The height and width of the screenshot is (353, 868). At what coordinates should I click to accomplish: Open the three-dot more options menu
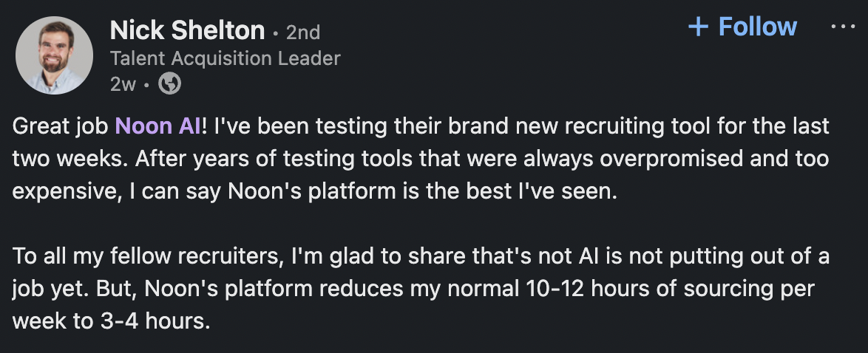pyautogui.click(x=843, y=27)
